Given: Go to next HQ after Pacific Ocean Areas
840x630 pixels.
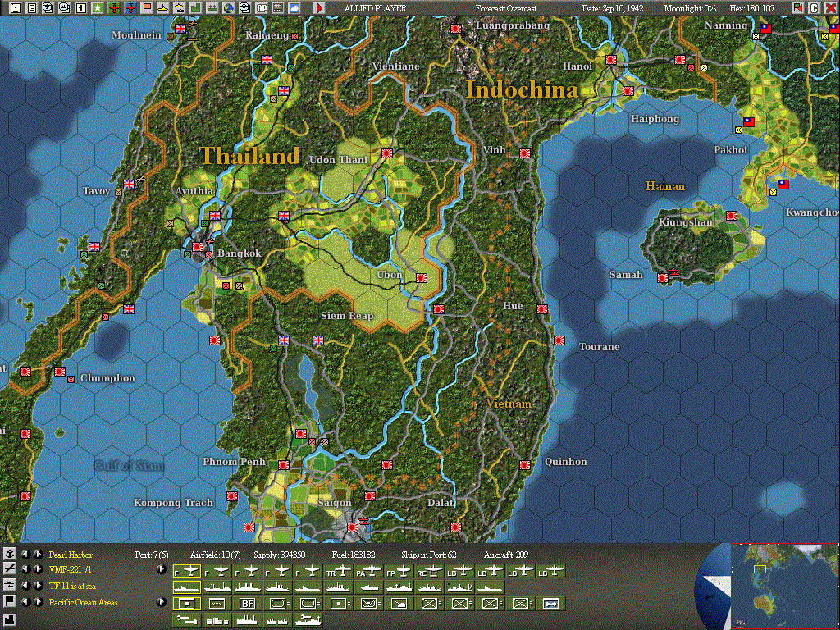Looking at the screenshot, I should [x=38, y=601].
